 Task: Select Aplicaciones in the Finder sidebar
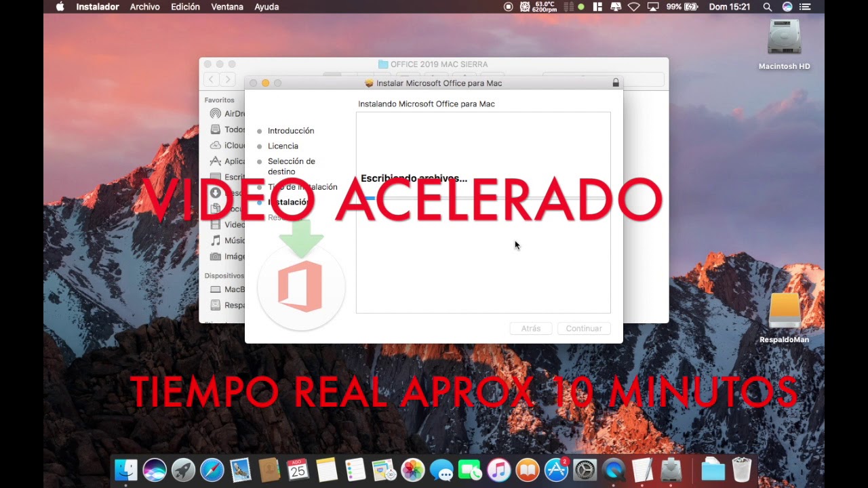pos(226,161)
